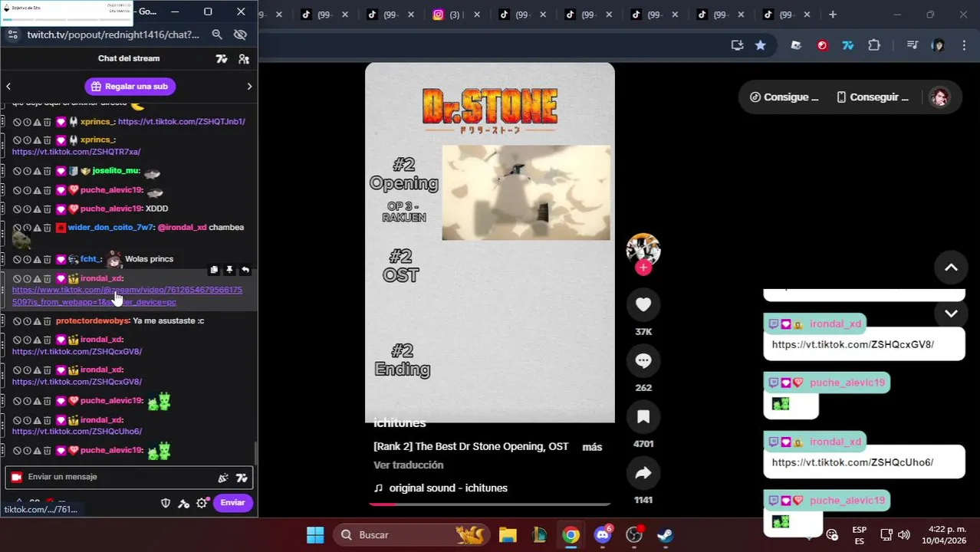Screen dimensions: 980x552
Task: Open Chrome's three-dot menu
Action: click(x=964, y=45)
